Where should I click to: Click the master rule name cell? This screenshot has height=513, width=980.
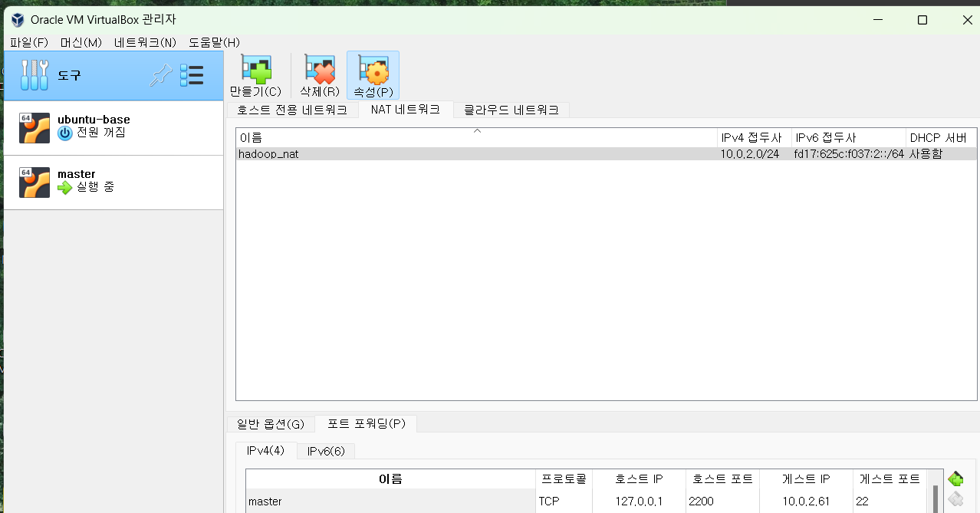(390, 501)
